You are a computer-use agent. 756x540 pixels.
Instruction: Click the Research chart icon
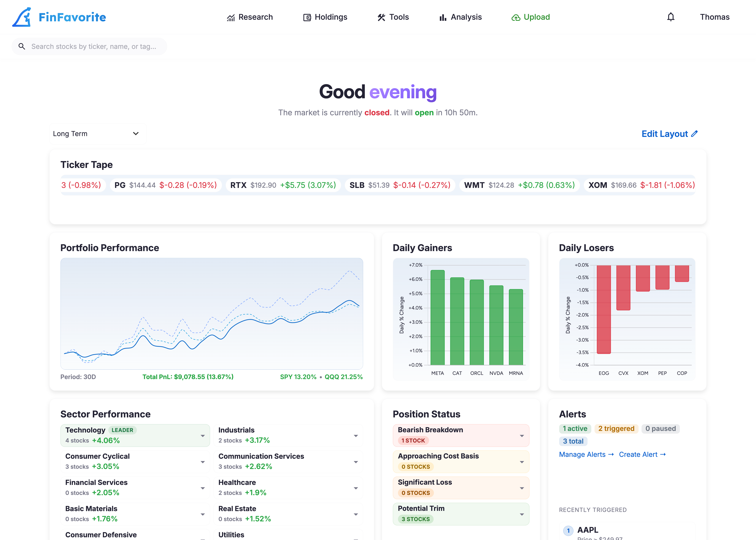point(231,18)
